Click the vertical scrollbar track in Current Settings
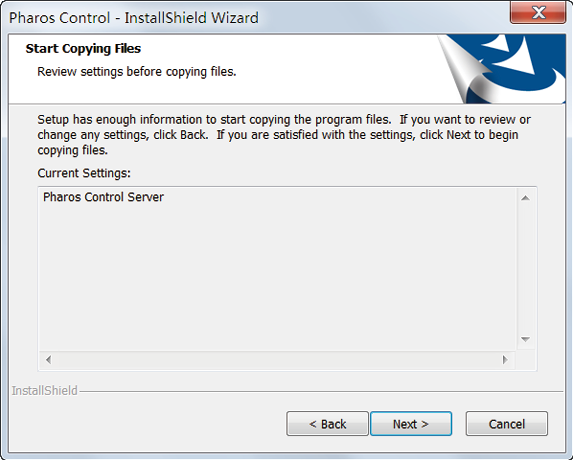Image resolution: width=573 pixels, height=460 pixels. coord(525,269)
